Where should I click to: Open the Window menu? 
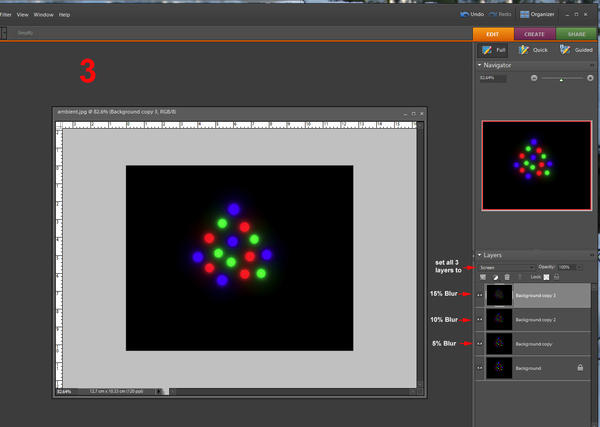[x=43, y=15]
